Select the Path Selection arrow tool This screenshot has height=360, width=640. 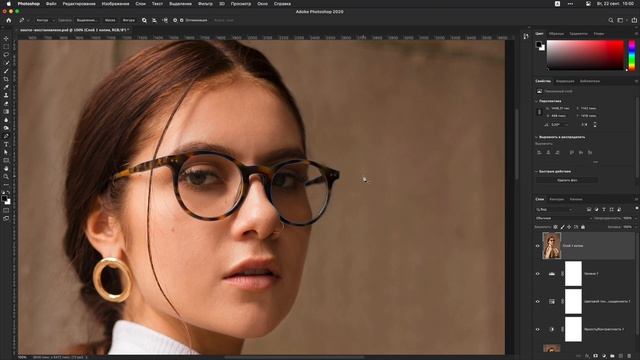point(6,152)
